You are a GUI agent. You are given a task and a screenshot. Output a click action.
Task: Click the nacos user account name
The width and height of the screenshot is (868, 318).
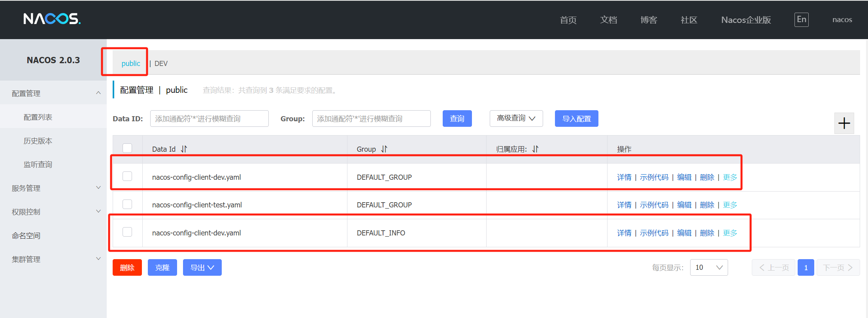pyautogui.click(x=842, y=20)
